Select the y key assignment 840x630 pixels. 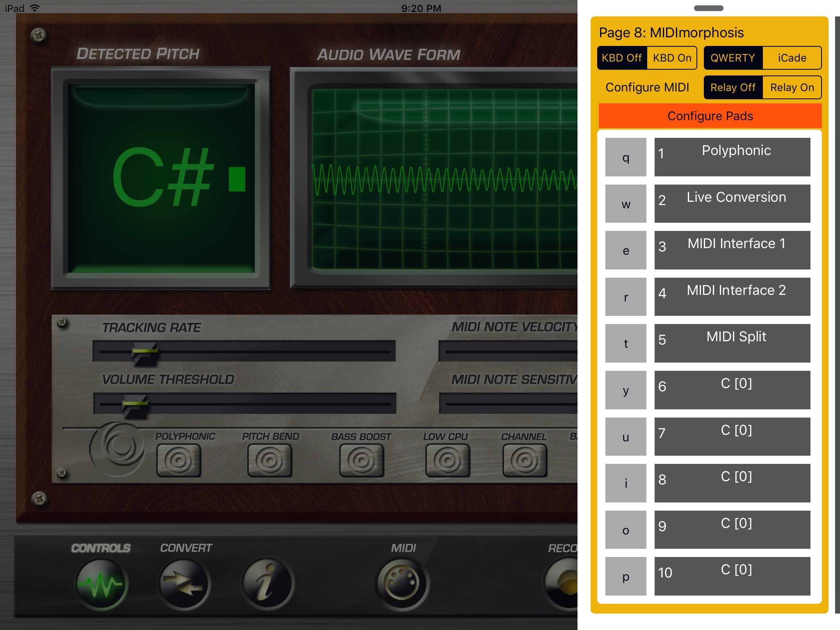[x=626, y=390]
